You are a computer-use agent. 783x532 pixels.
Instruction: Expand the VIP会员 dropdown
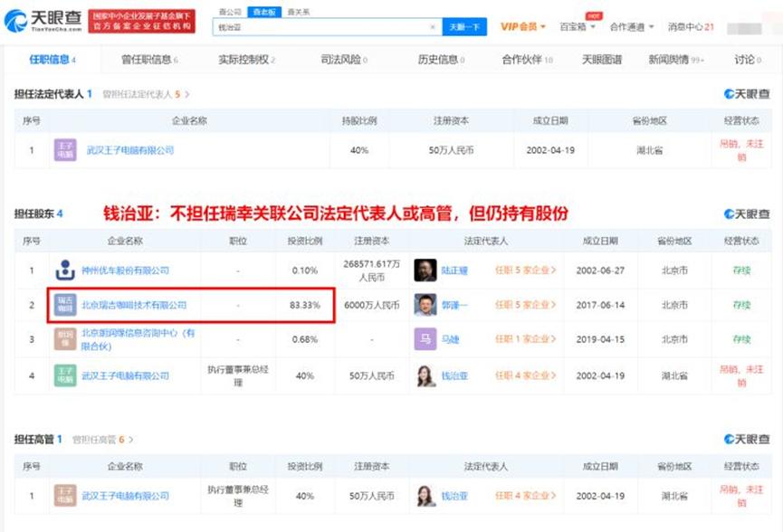pyautogui.click(x=523, y=26)
